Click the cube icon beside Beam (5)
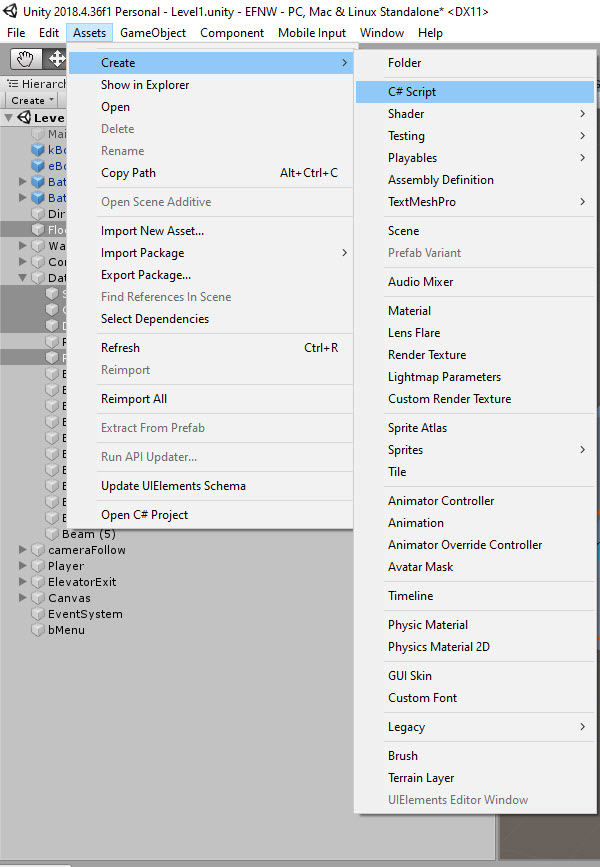Viewport: 600px width, 867px height. point(53,534)
